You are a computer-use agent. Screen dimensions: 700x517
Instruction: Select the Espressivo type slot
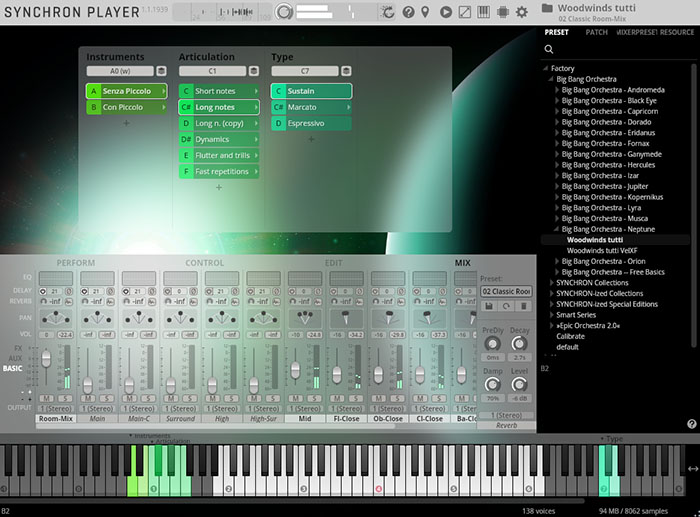[x=311, y=123]
